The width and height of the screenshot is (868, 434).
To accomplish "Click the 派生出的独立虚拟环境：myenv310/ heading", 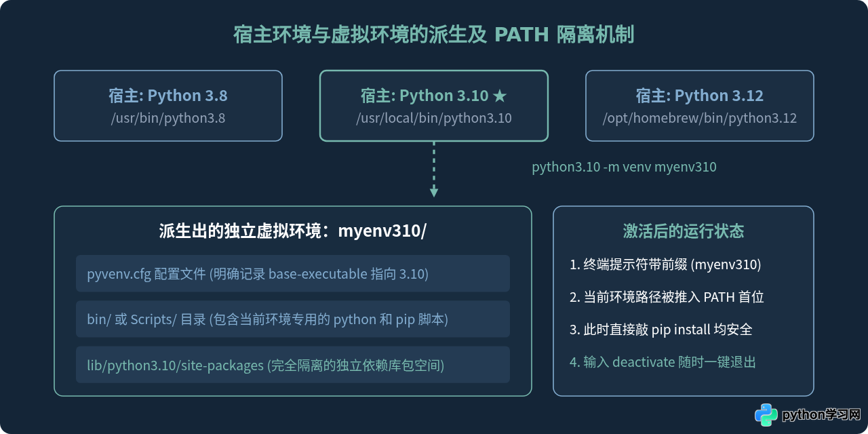I will pos(293,231).
